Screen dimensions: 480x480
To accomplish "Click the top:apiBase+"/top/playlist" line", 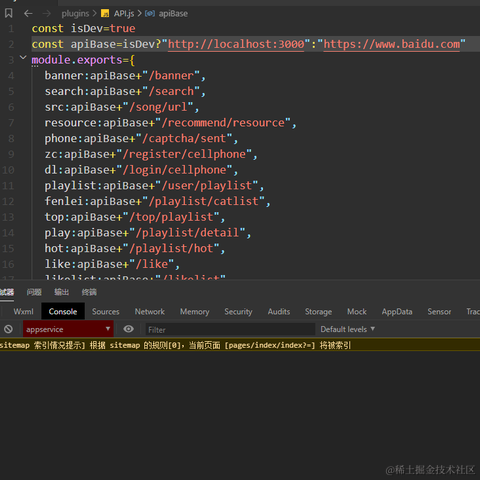I will click(x=135, y=217).
